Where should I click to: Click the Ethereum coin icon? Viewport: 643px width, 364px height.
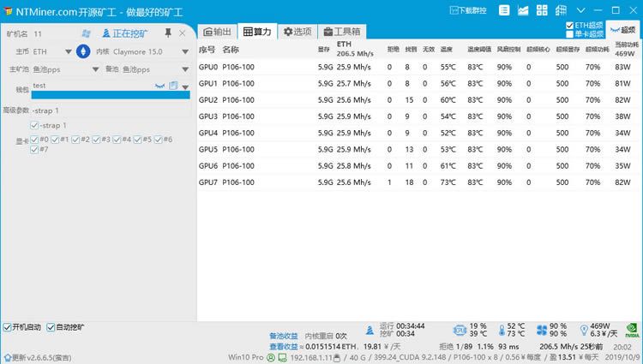tap(83, 51)
